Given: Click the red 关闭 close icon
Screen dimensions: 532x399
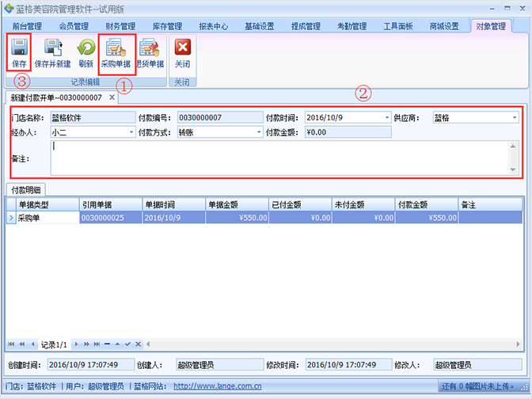Looking at the screenshot, I should click(x=183, y=47).
